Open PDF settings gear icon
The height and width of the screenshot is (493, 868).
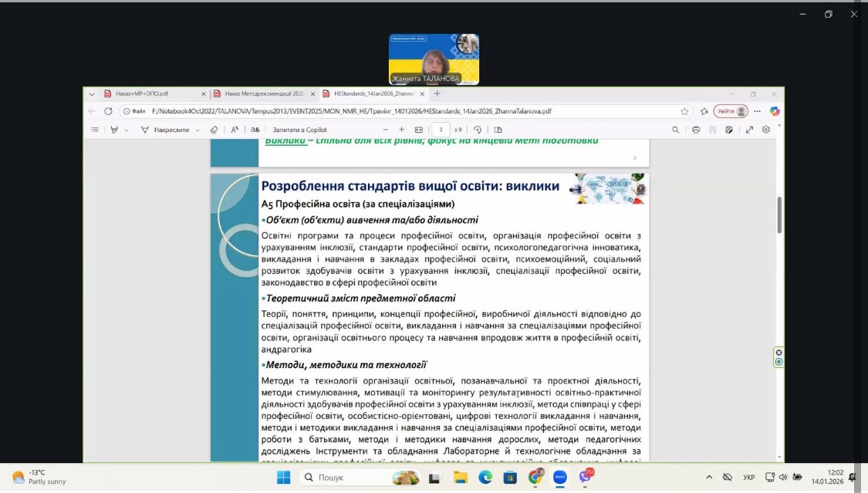click(x=766, y=130)
